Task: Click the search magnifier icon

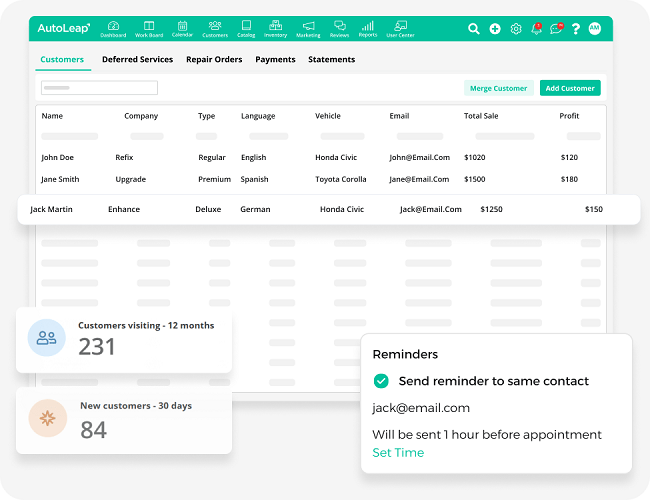Action: point(474,29)
